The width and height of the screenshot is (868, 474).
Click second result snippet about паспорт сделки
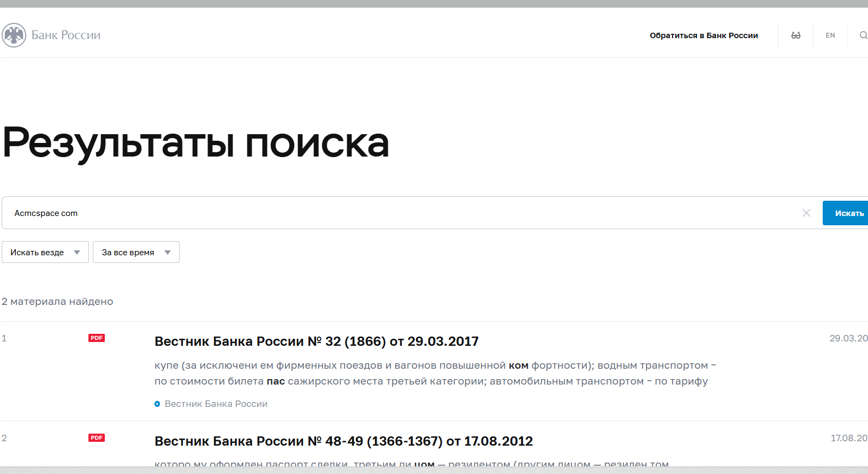411,464
